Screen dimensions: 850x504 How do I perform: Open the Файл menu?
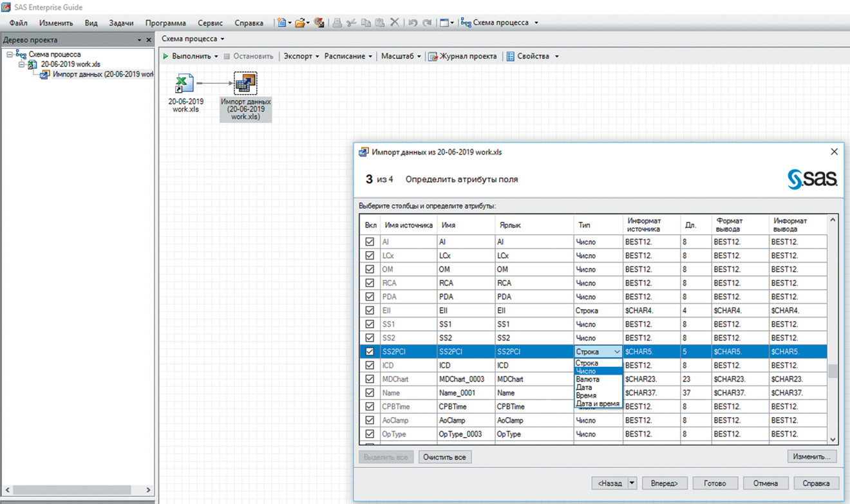coord(19,23)
